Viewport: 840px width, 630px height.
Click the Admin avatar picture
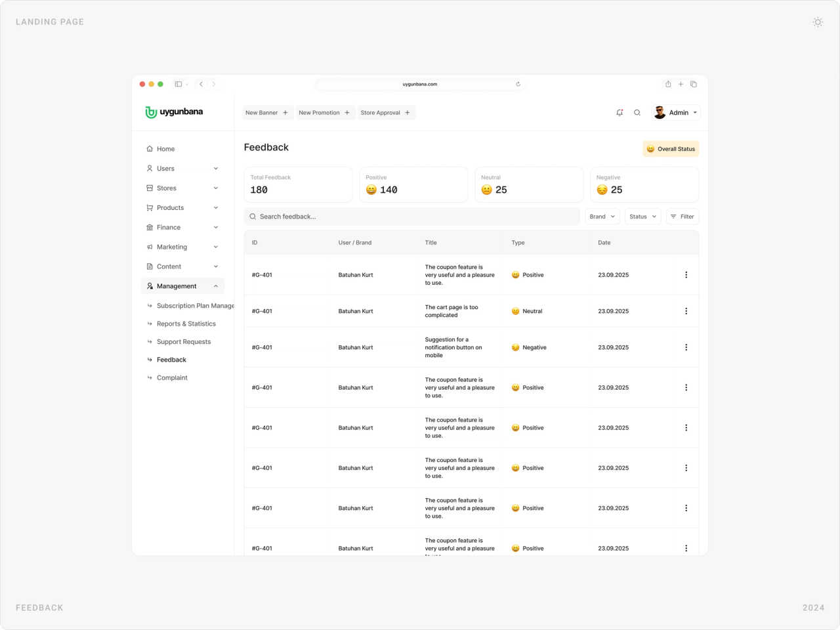pyautogui.click(x=660, y=113)
